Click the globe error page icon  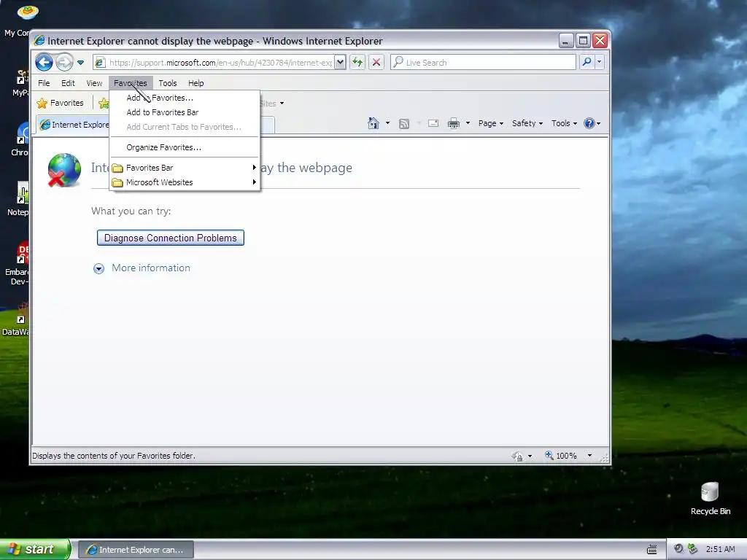tap(64, 170)
